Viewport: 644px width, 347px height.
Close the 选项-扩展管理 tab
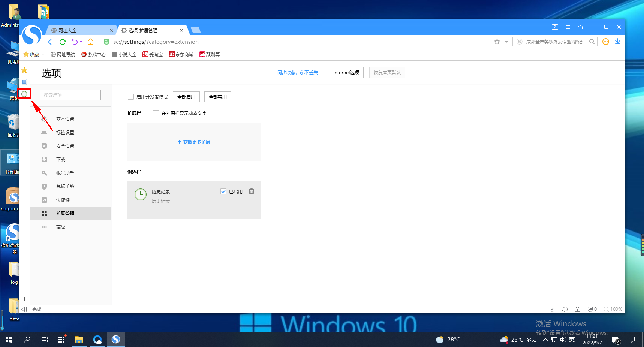click(x=181, y=30)
